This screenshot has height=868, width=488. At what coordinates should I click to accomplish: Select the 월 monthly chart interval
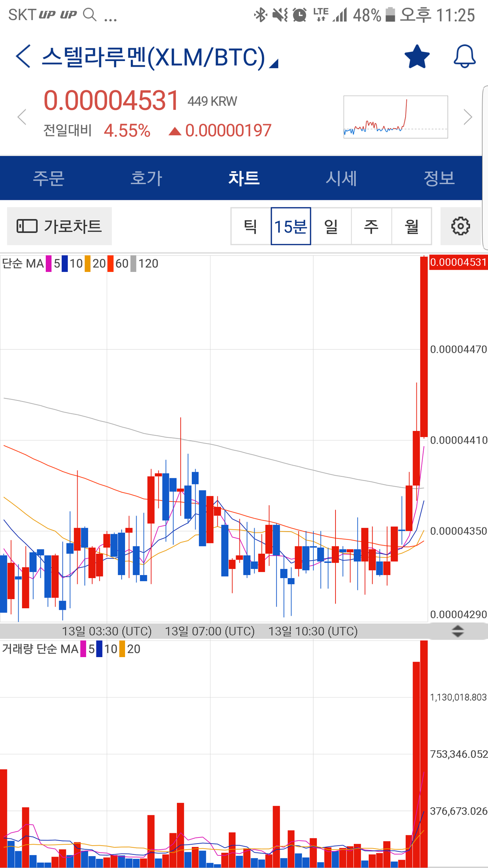coord(412,227)
